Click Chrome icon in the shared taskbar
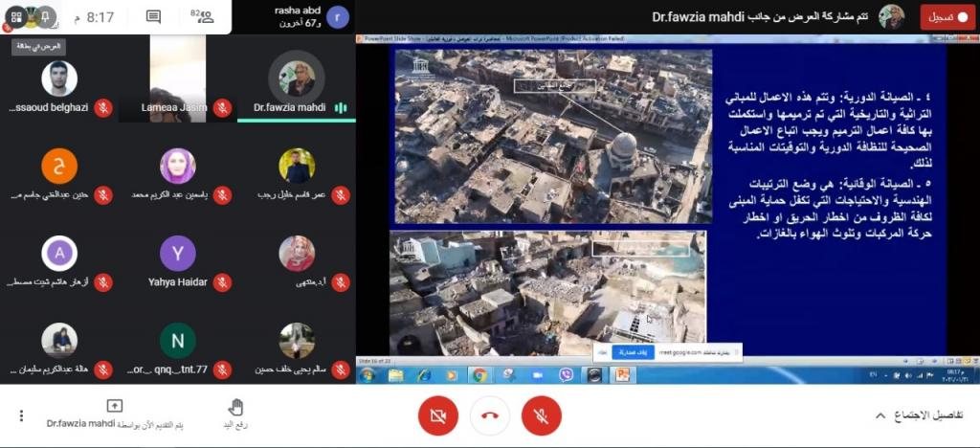The width and height of the screenshot is (980, 448). pyautogui.click(x=479, y=374)
